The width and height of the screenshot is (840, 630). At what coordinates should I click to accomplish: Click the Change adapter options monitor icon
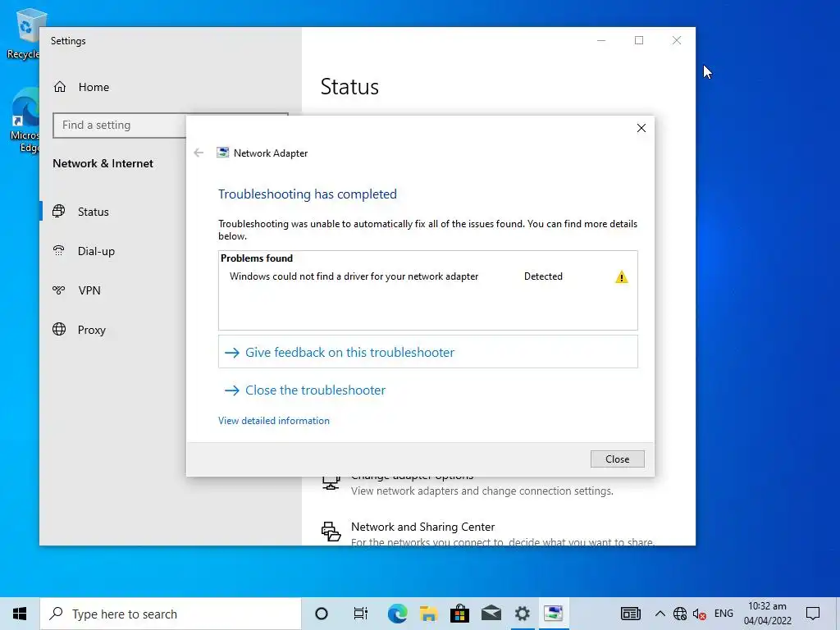coord(331,483)
